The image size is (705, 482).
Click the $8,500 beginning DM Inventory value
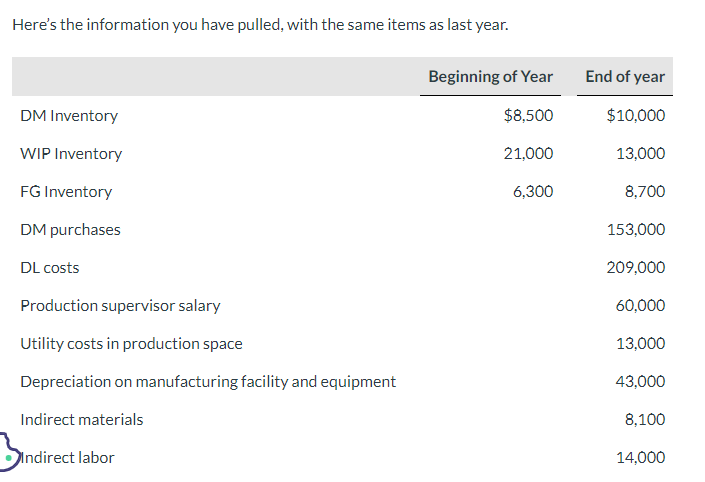click(x=528, y=116)
